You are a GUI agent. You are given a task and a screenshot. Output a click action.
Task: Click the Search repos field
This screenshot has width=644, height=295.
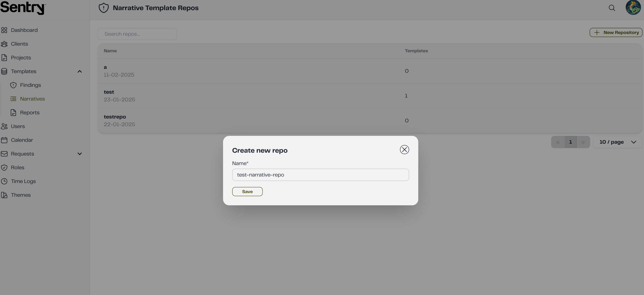tap(137, 34)
